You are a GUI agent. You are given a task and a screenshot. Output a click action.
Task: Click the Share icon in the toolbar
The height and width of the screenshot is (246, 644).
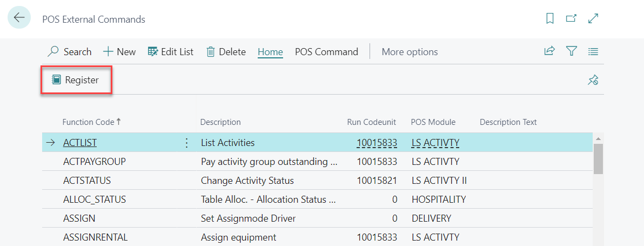(x=549, y=51)
